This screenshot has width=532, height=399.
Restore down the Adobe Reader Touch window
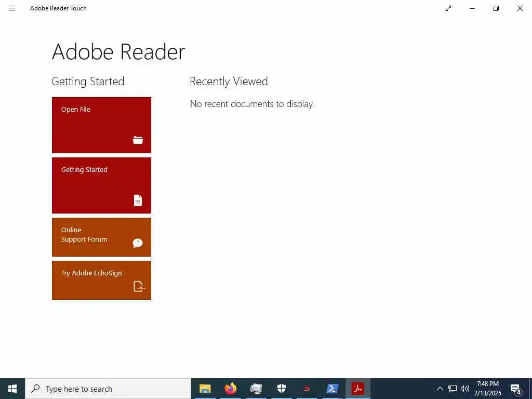[x=496, y=8]
